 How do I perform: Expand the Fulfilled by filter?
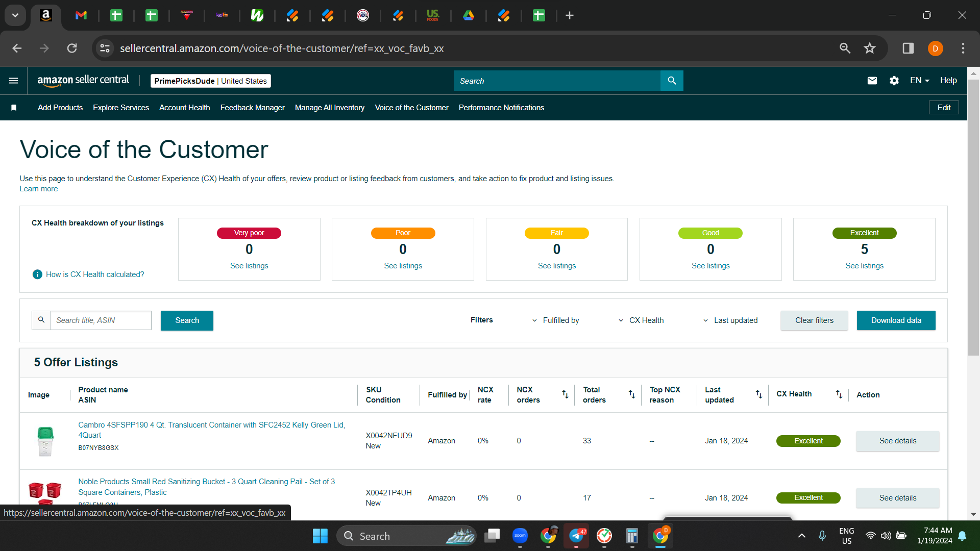pos(555,320)
